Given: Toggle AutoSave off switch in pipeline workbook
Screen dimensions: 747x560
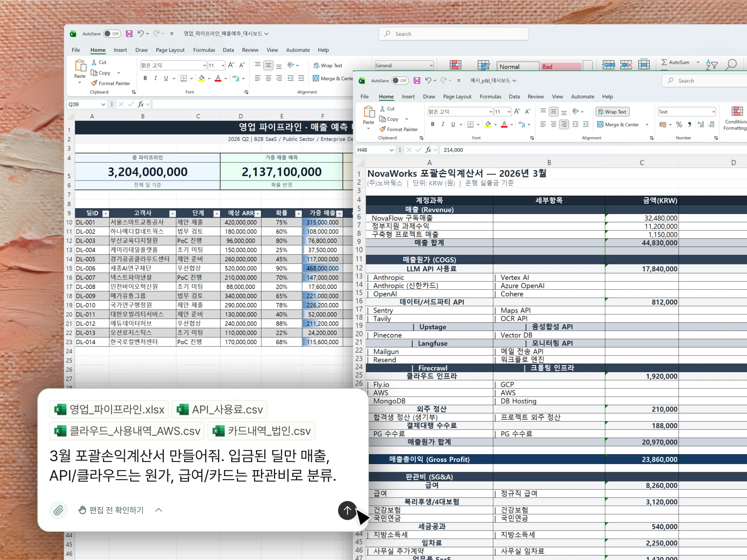Looking at the screenshot, I should pyautogui.click(x=112, y=34).
